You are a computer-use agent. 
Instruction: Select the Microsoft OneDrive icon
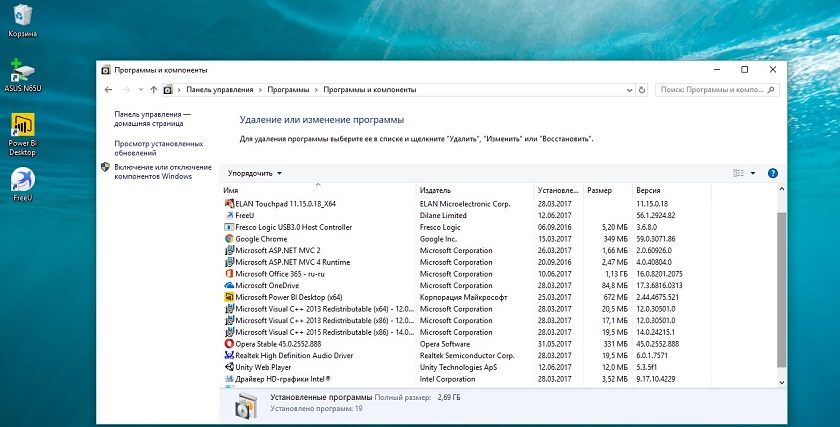(x=229, y=286)
